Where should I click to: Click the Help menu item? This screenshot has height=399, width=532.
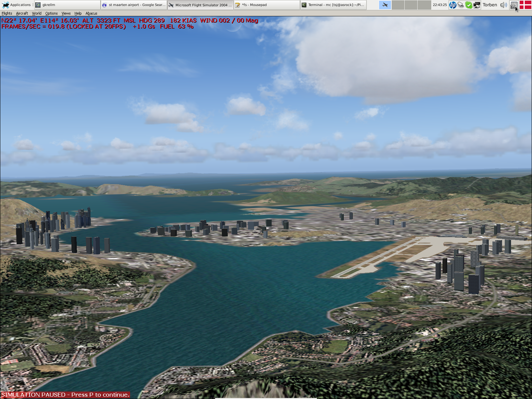click(78, 13)
